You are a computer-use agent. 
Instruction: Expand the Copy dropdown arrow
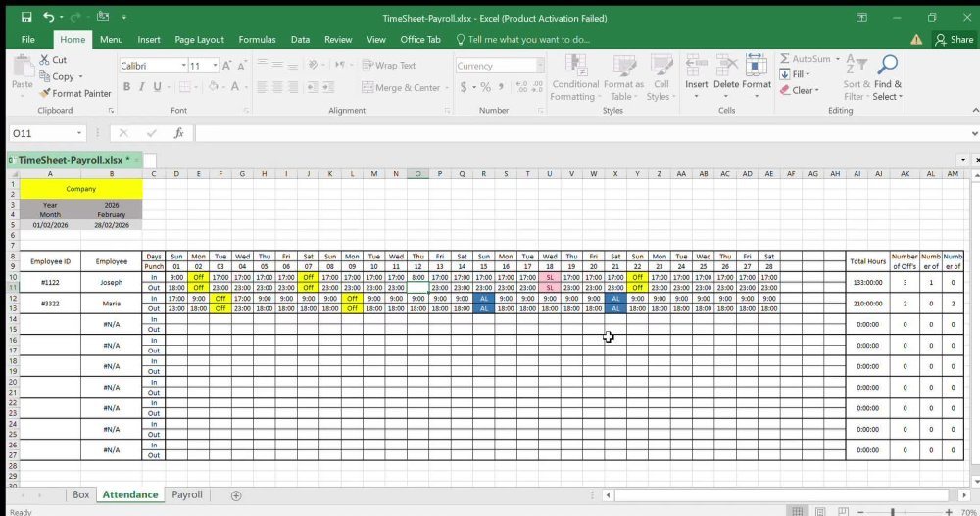pyautogui.click(x=80, y=76)
